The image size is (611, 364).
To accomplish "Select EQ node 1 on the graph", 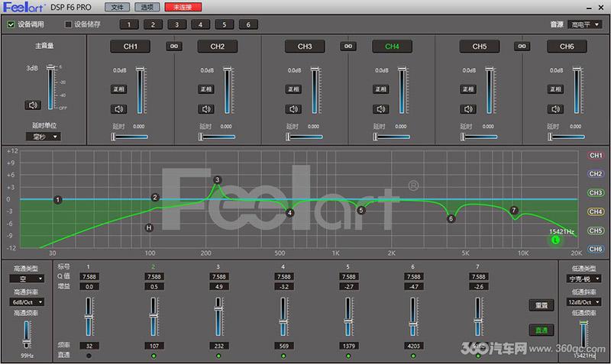I will tap(58, 200).
